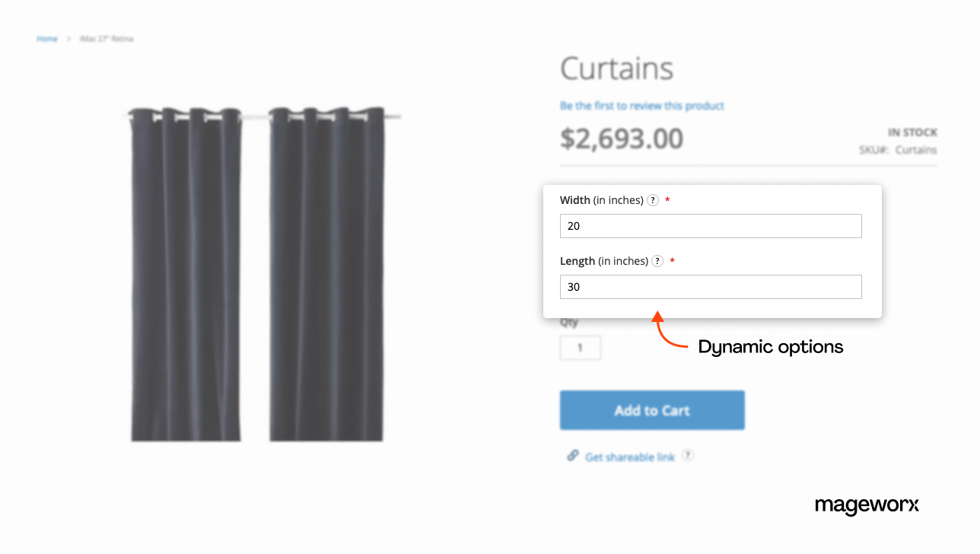Click the Dynamic options annotation label
The image size is (980, 554).
[771, 348]
